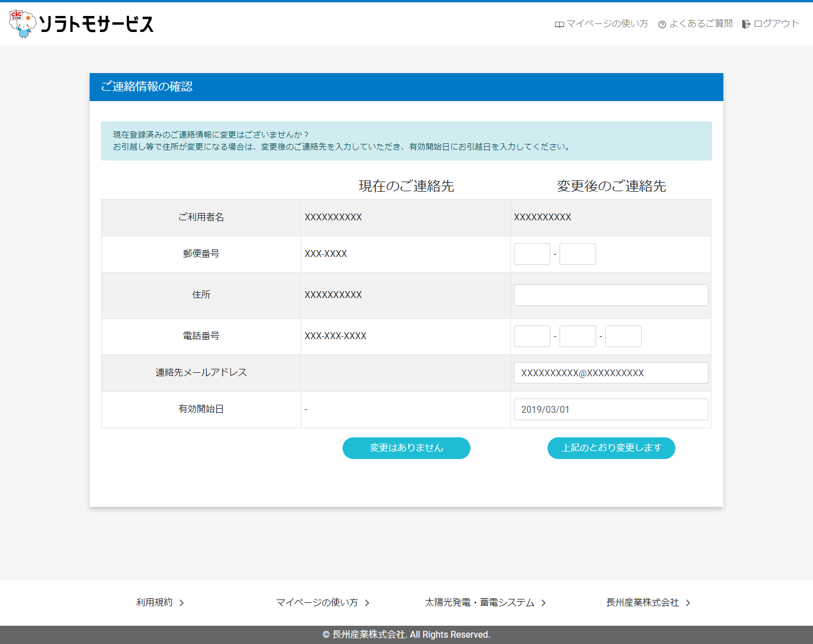Focus the first 電話番号 input box
813x644 pixels.
[532, 336]
